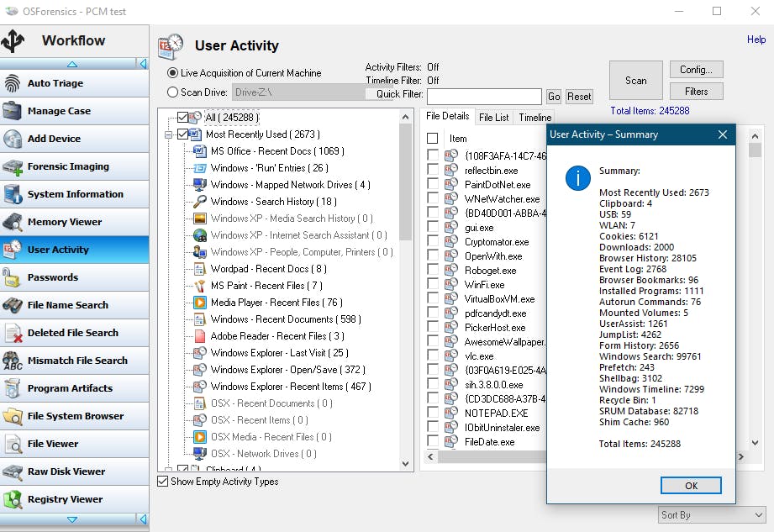The height and width of the screenshot is (532, 774).
Task: Check the box for reflectbin.exe
Action: point(433,171)
